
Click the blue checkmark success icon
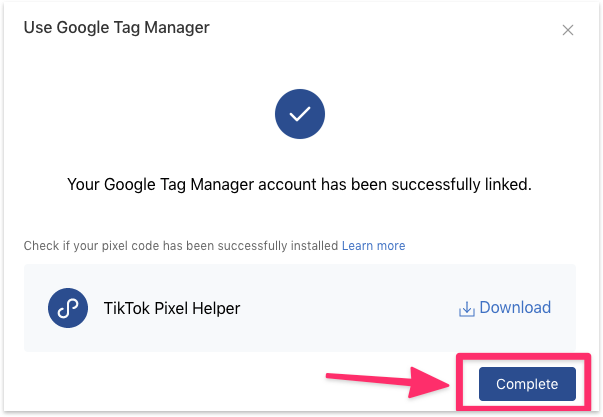tap(300, 116)
